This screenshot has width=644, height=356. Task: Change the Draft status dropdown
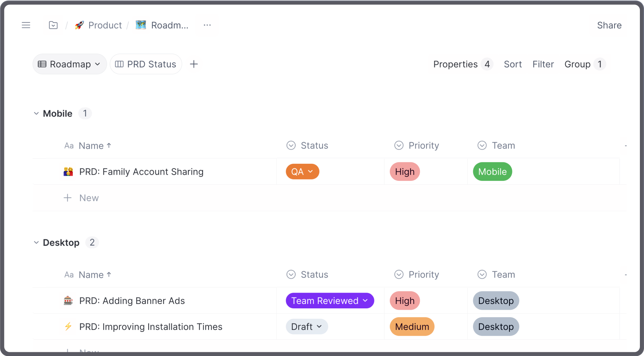coord(307,327)
